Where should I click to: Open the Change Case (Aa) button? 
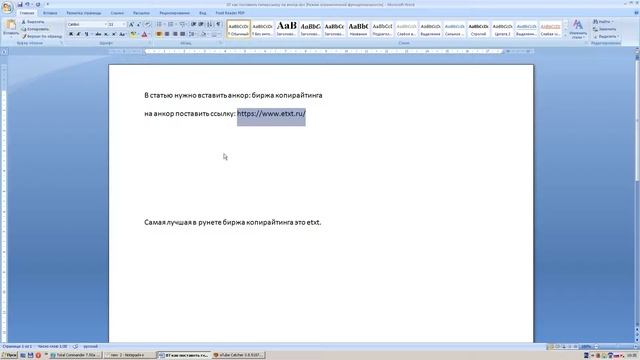(x=122, y=34)
